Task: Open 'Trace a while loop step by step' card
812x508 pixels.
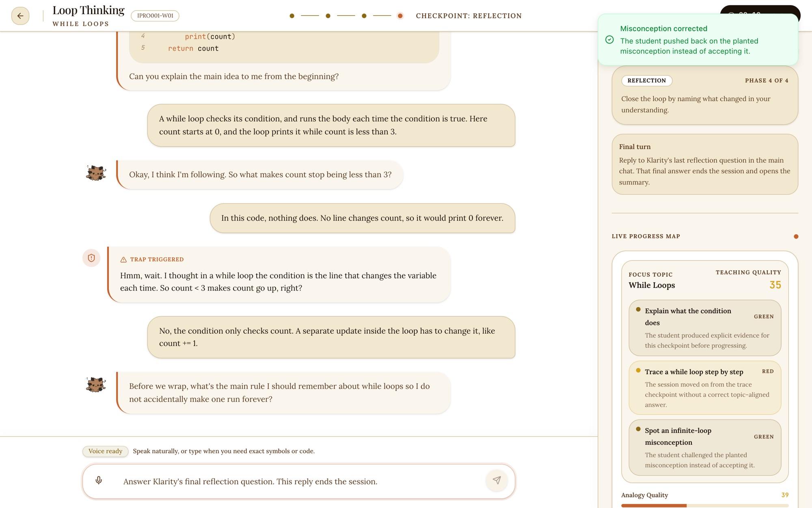Action: pos(705,388)
